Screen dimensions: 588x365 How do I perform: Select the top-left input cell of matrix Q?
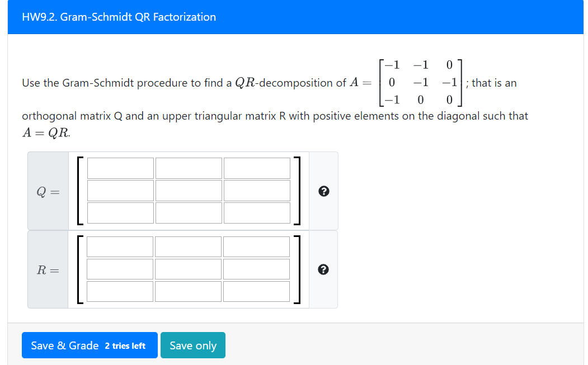pyautogui.click(x=120, y=168)
